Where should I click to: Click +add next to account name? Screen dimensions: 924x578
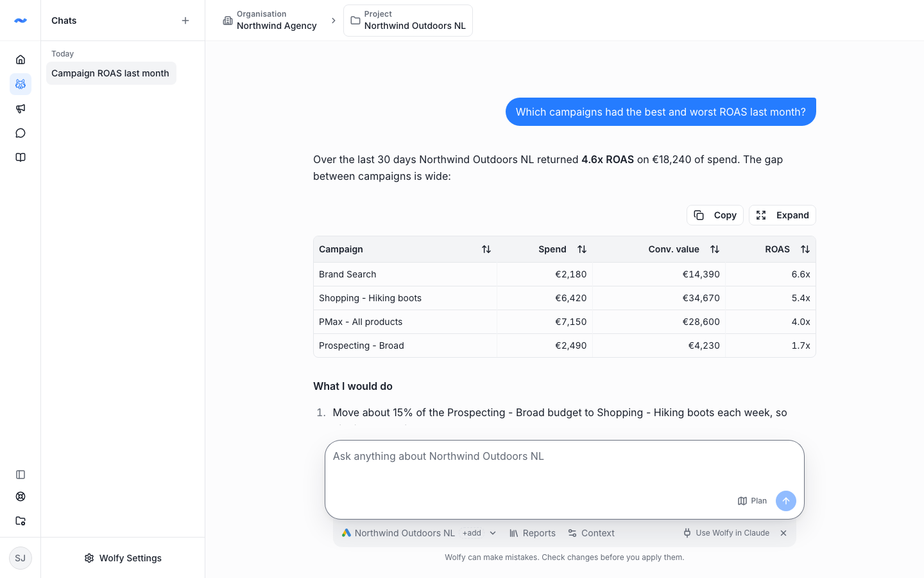point(472,533)
